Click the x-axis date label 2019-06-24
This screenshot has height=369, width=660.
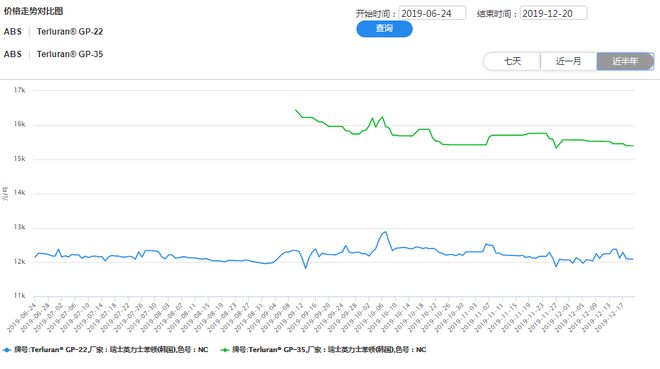tap(21, 318)
